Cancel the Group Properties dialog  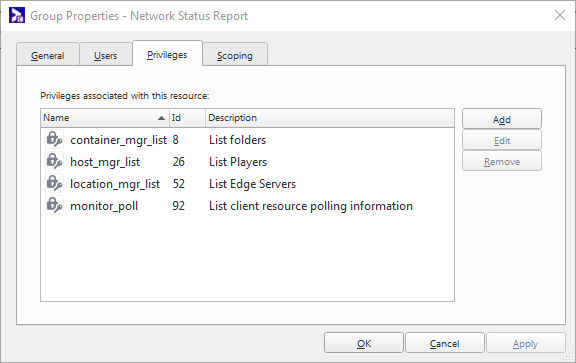click(x=444, y=343)
